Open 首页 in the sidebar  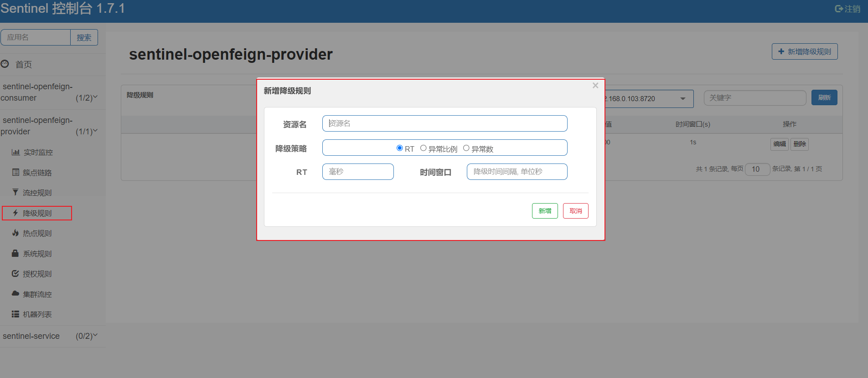(x=24, y=65)
